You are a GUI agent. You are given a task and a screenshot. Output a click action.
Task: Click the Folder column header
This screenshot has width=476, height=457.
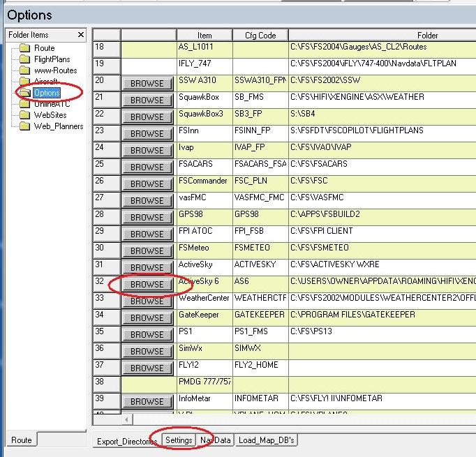click(382, 35)
